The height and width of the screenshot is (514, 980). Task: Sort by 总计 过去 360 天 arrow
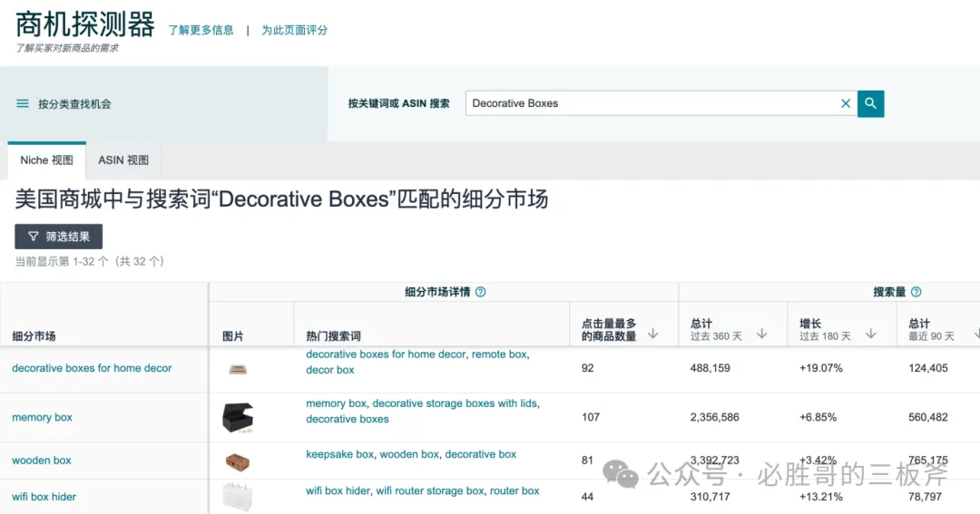tap(761, 334)
